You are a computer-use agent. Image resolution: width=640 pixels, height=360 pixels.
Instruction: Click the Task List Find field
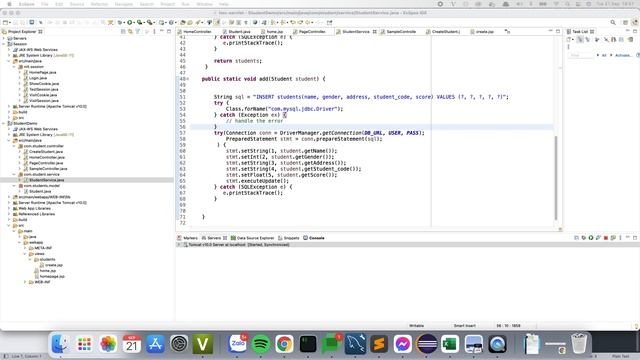(581, 55)
